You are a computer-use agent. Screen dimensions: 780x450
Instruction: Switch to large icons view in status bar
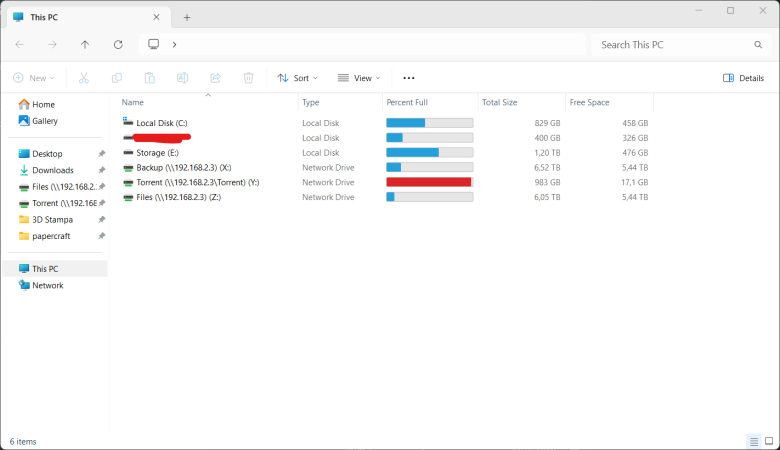tap(769, 441)
